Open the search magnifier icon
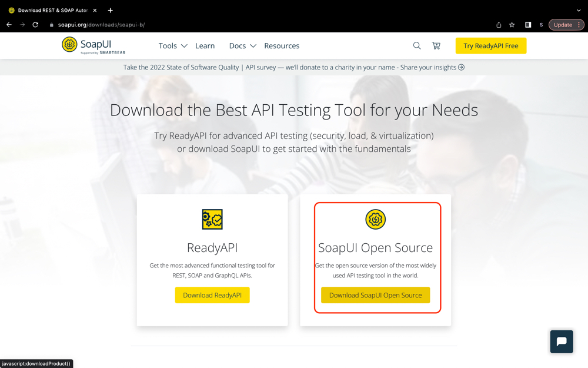The width and height of the screenshot is (588, 368). pos(417,45)
